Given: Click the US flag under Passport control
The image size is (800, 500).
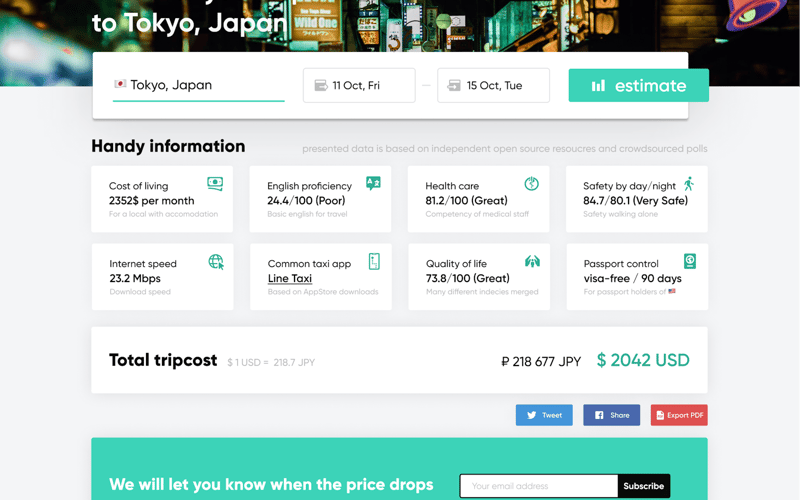Looking at the screenshot, I should coord(672,291).
